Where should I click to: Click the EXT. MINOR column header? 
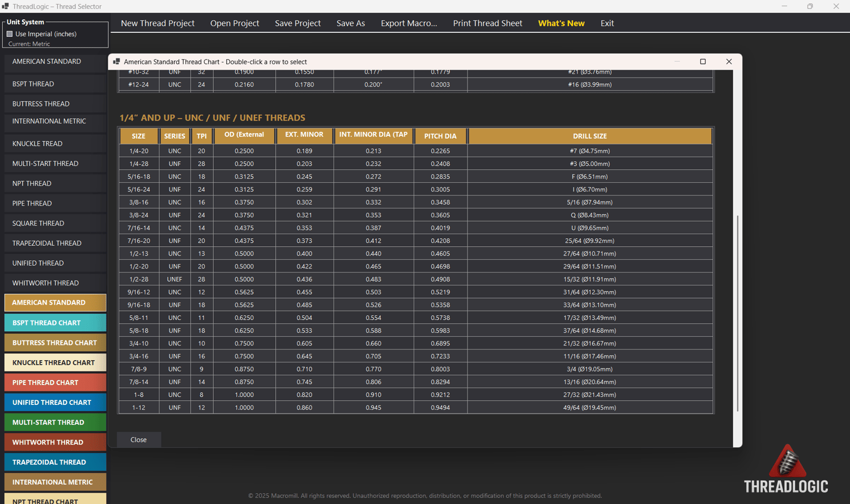tap(304, 136)
